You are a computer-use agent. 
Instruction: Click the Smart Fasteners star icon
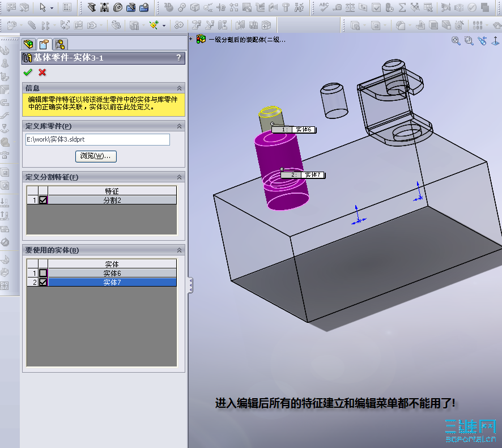[154, 25]
